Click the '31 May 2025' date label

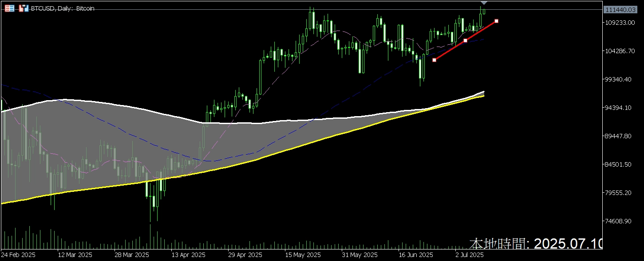click(360, 255)
